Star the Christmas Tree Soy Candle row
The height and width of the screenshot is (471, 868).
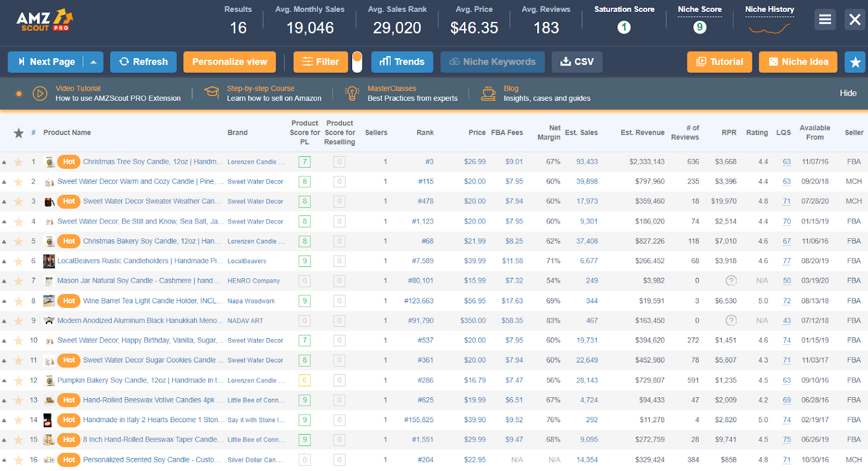point(18,162)
